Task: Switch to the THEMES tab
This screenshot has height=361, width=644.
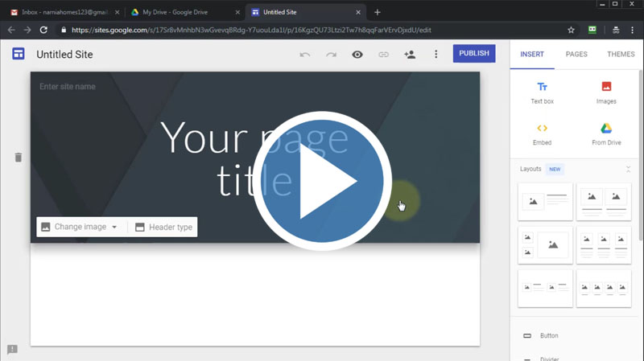Action: (x=621, y=55)
